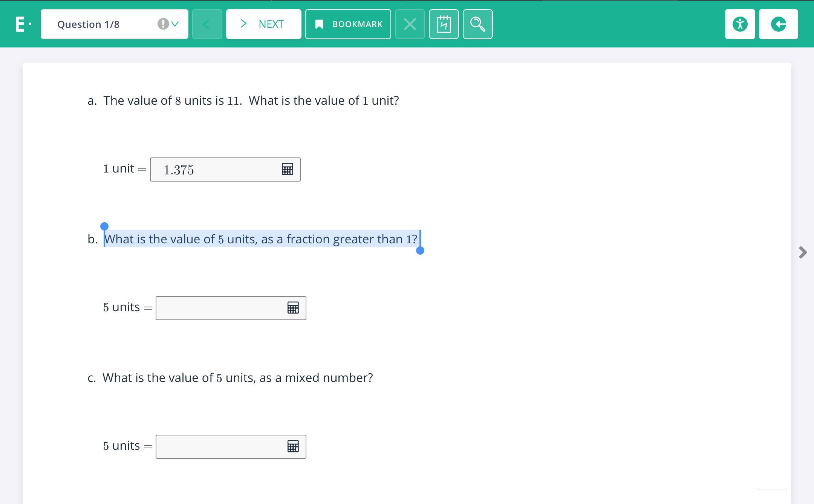814x504 pixels.
Task: Go to previous question arrow
Action: pyautogui.click(x=207, y=24)
